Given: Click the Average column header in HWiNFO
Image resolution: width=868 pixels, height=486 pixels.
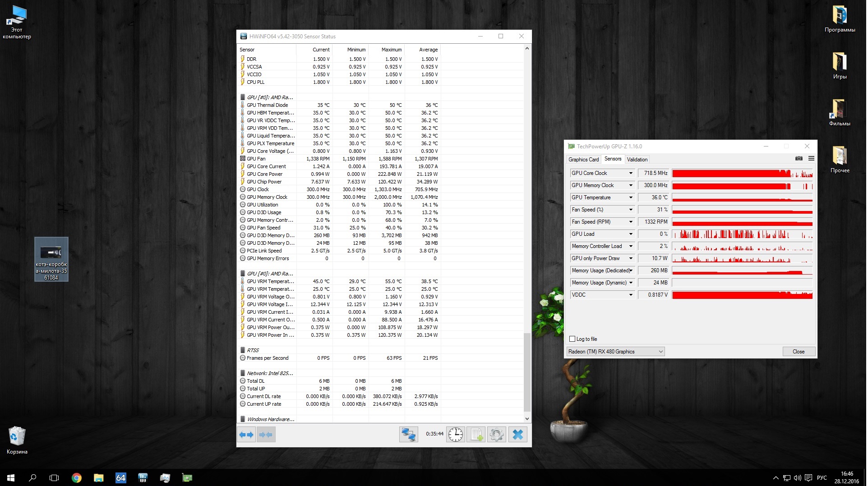Looking at the screenshot, I should tap(423, 50).
